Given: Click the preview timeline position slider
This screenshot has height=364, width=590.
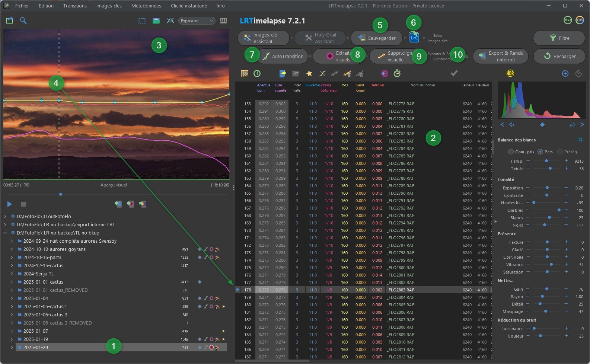Looking at the screenshot, I should pyautogui.click(x=61, y=194).
